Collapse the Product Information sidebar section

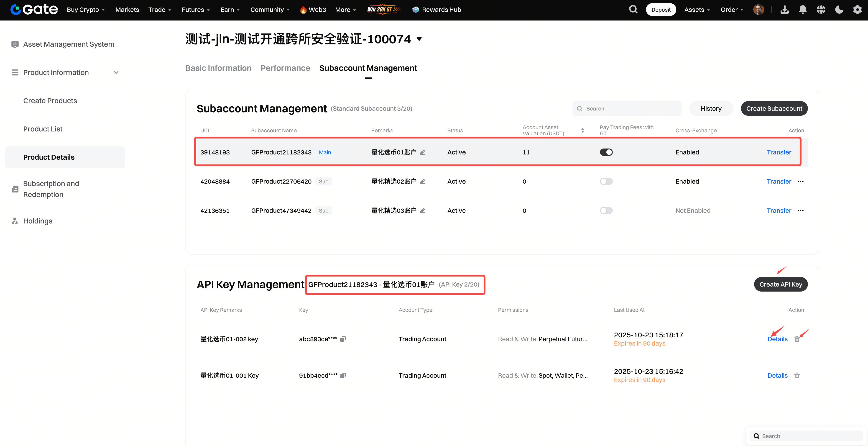click(x=116, y=72)
